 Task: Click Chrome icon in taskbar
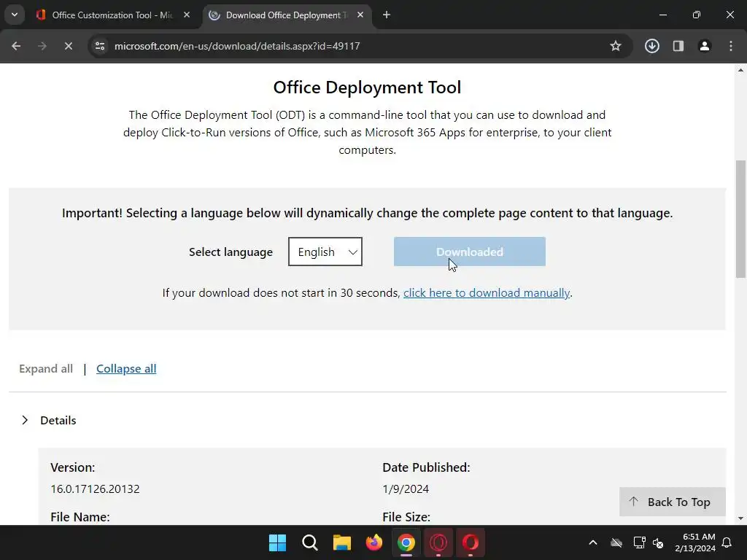point(406,542)
